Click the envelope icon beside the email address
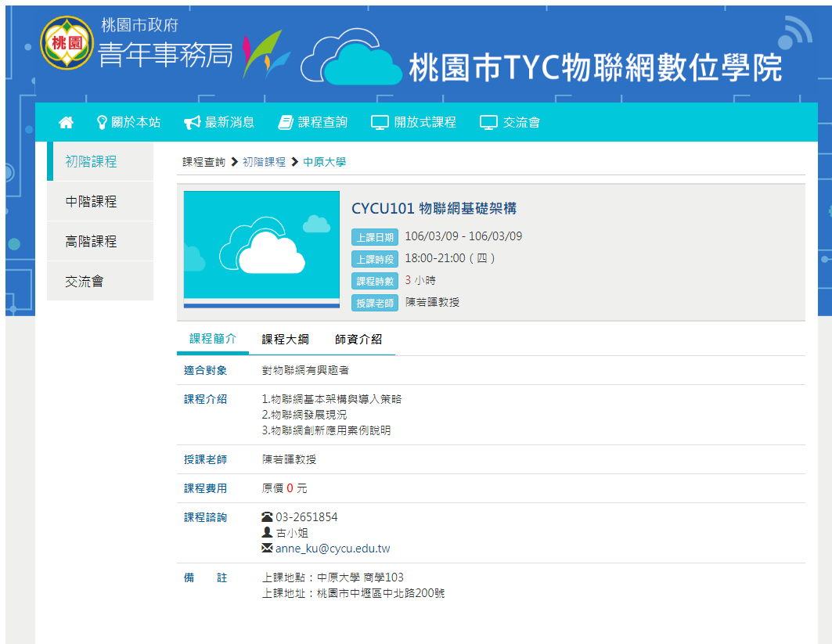The image size is (832, 644). coord(267,549)
